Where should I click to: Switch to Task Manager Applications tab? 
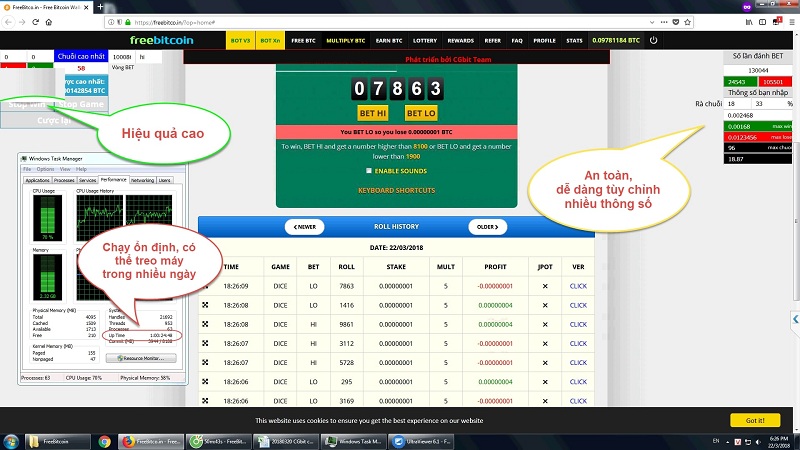(x=37, y=180)
